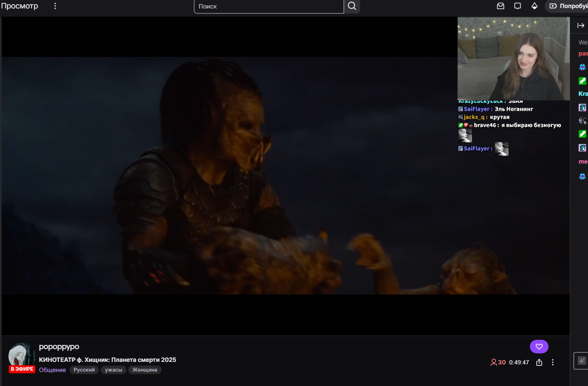Share the stream using the share icon
588x386 pixels.
[539, 362]
